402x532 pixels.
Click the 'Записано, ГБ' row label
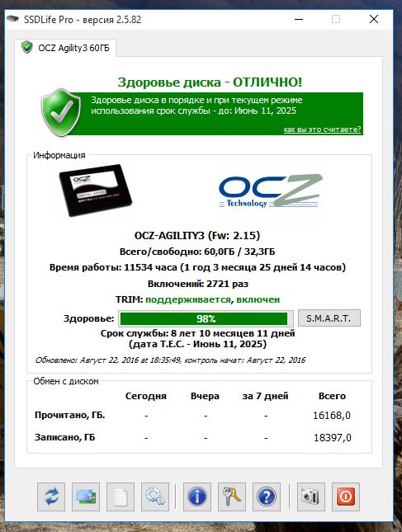pos(65,437)
